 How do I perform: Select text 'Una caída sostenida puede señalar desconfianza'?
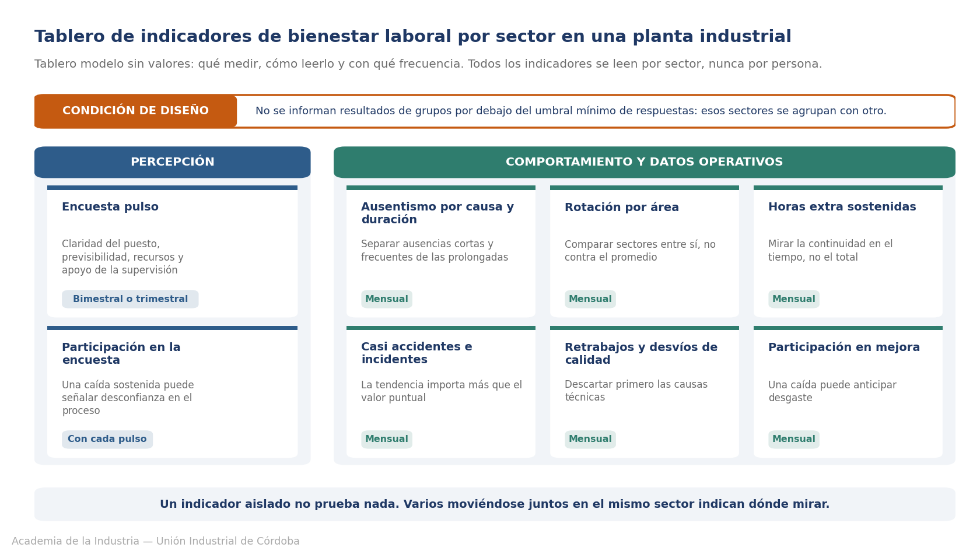tap(128, 398)
